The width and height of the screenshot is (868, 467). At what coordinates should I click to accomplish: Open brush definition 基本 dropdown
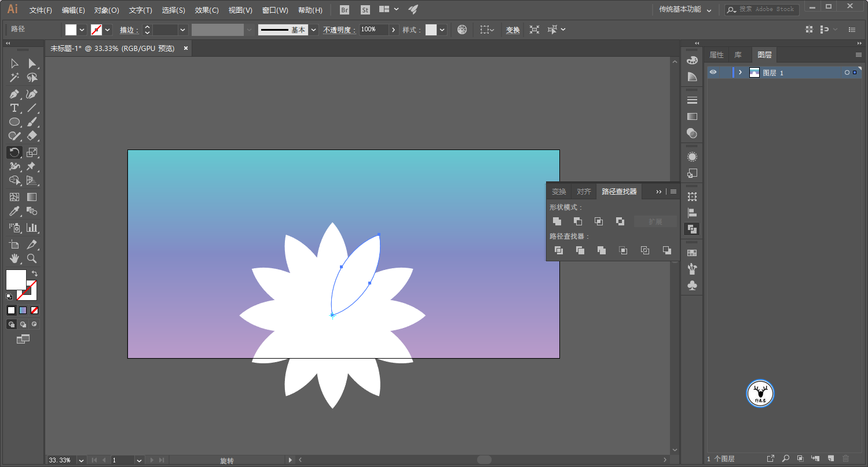click(313, 30)
